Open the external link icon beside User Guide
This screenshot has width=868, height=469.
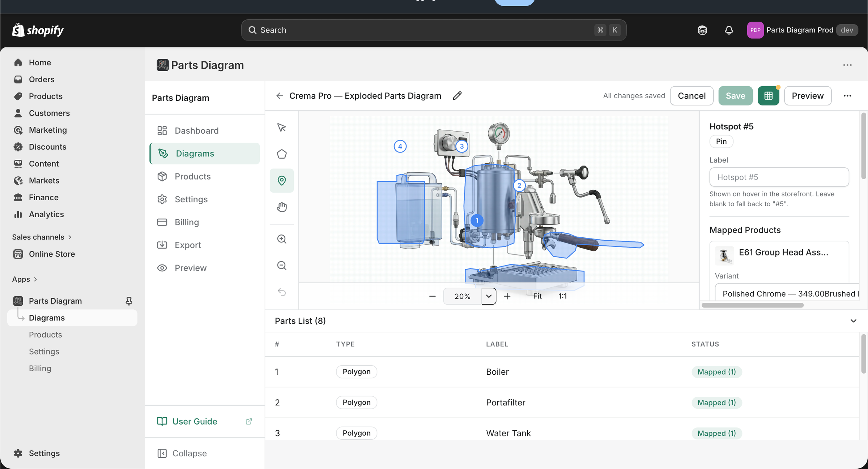point(249,422)
